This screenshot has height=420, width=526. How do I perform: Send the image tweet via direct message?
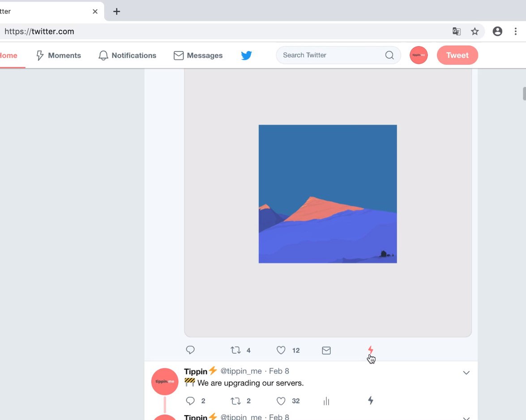[x=326, y=350]
